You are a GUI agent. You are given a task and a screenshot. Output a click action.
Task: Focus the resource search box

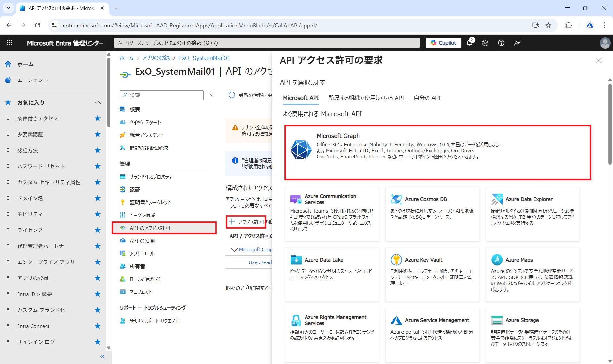267,43
